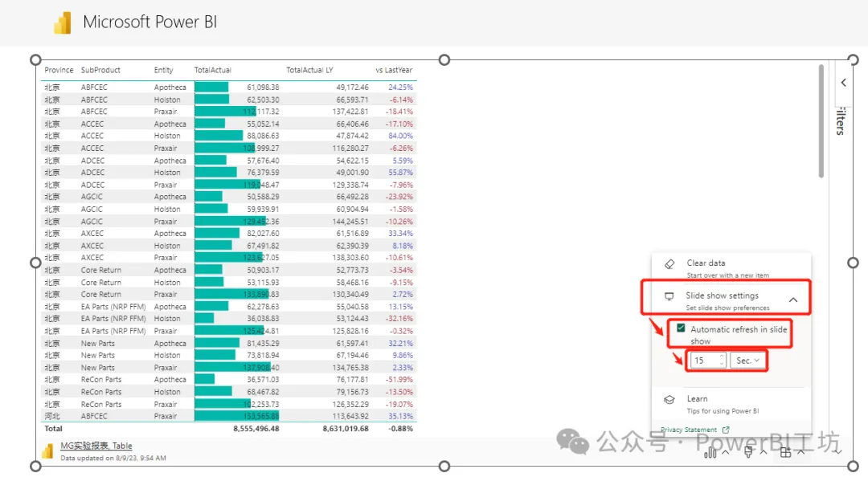868x477 pixels.
Task: Click the monitor icon for Slide show settings
Action: 669,296
